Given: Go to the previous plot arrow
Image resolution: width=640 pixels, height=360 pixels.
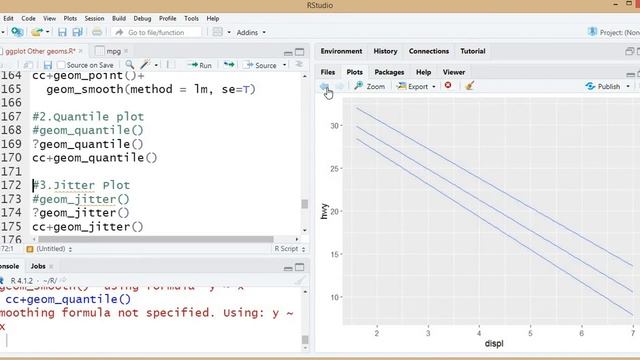Looking at the screenshot, I should [x=324, y=86].
